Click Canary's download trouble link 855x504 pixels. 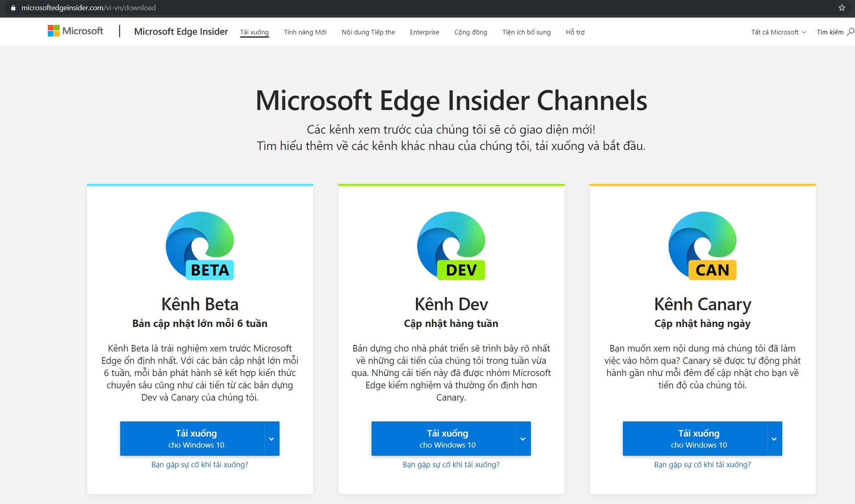(703, 465)
